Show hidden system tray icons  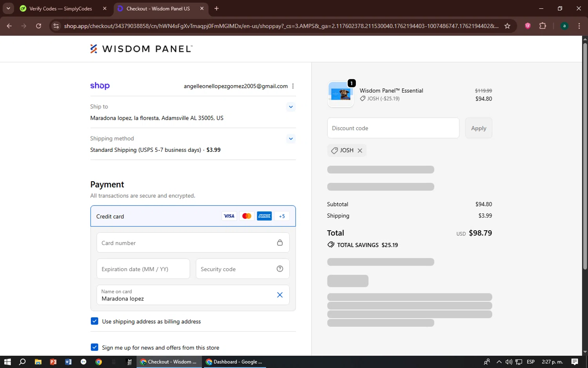point(499,362)
